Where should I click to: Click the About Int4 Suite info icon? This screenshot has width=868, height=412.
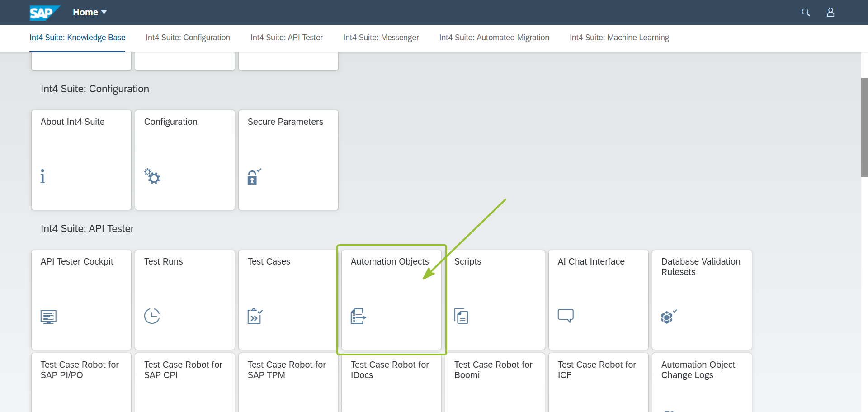(42, 176)
